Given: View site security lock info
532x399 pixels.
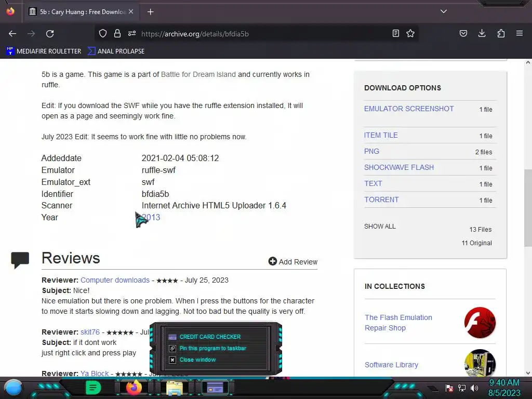Looking at the screenshot, I should 117,34.
